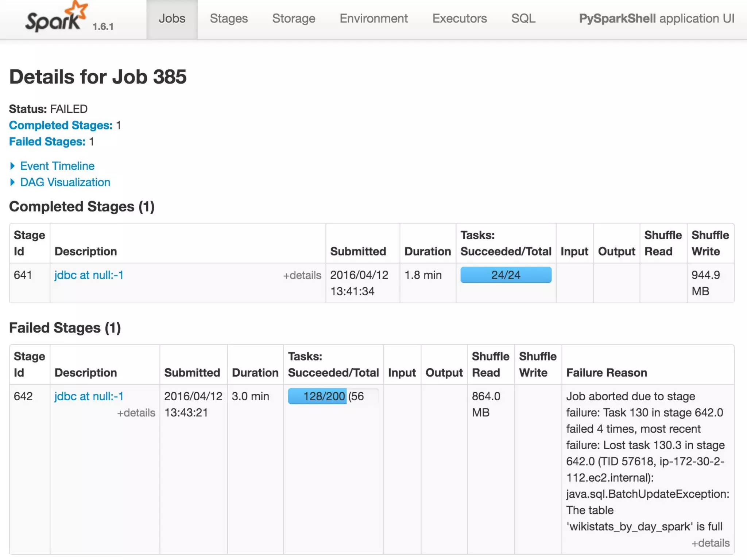747x560 pixels.
Task: Open stage 641 jdbc at null:-1 link
Action: (x=89, y=275)
